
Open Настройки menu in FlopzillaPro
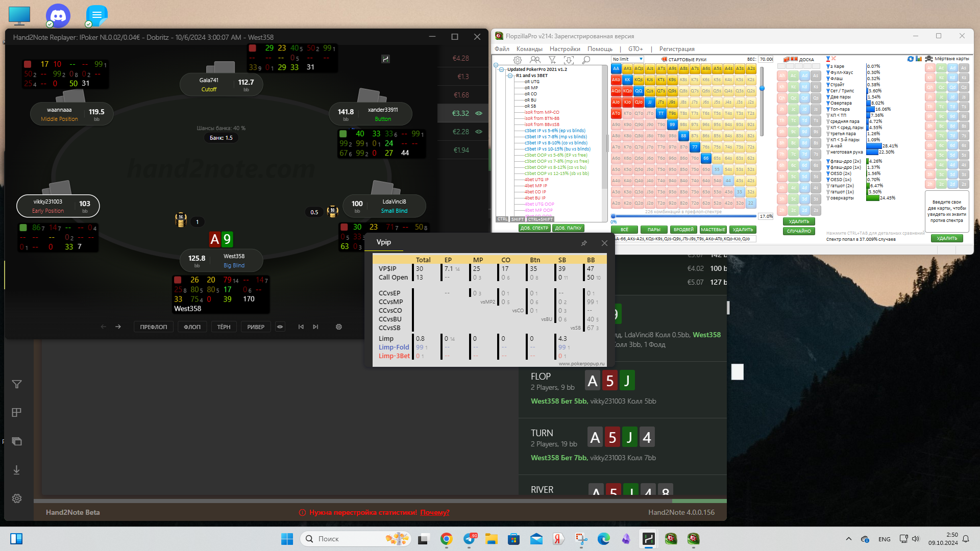pos(565,49)
